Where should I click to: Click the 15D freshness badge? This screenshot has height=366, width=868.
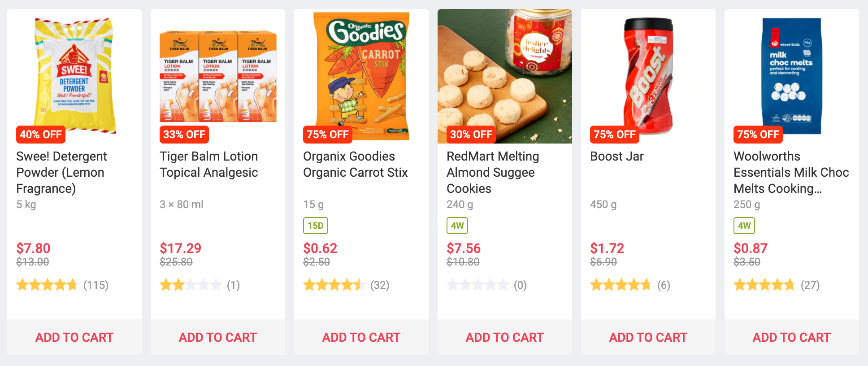coord(316,226)
